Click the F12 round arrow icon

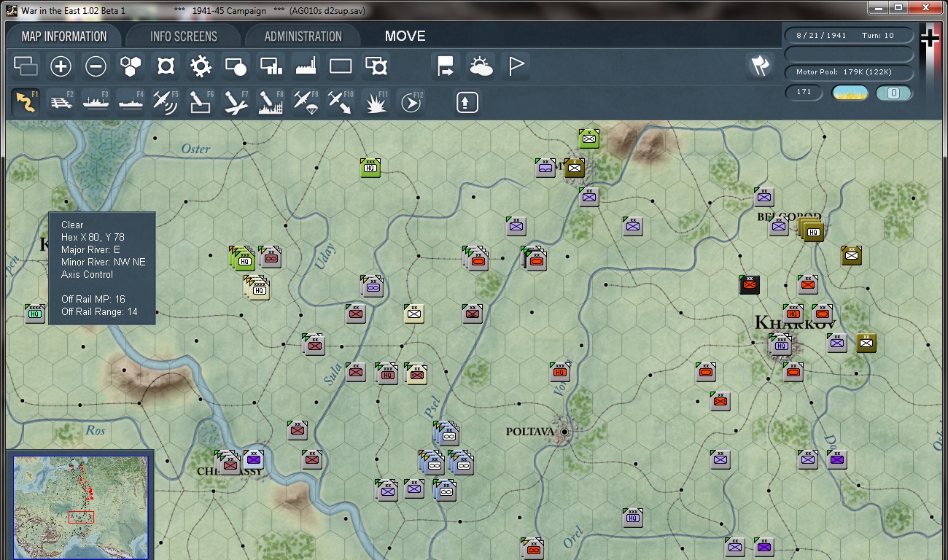[411, 102]
